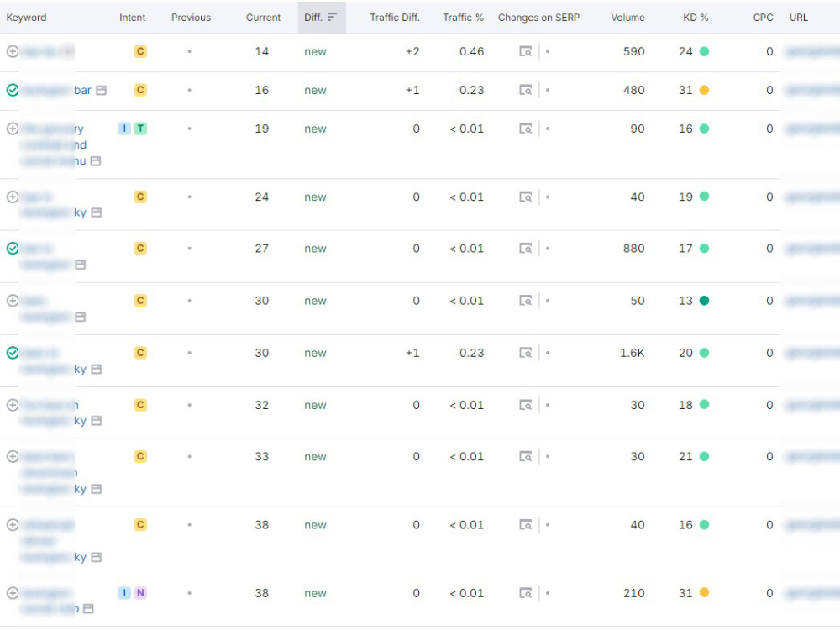Click Changes on SERP column header

click(538, 17)
